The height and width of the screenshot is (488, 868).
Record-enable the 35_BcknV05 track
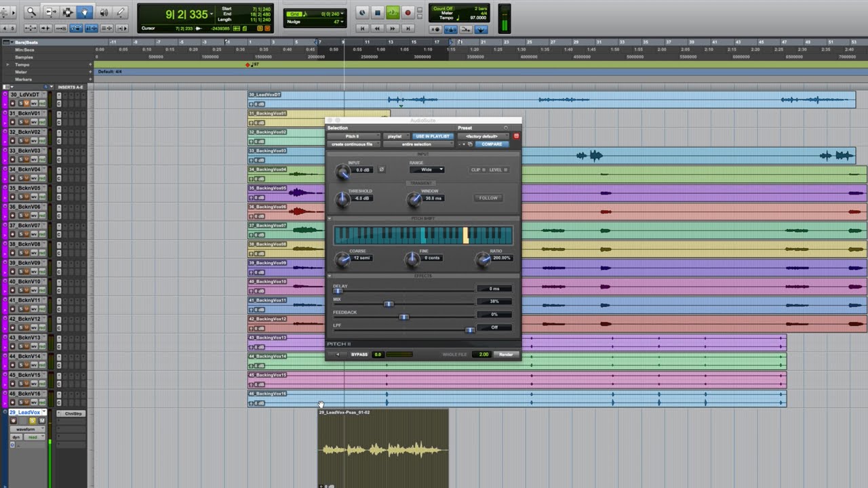pyautogui.click(x=13, y=197)
